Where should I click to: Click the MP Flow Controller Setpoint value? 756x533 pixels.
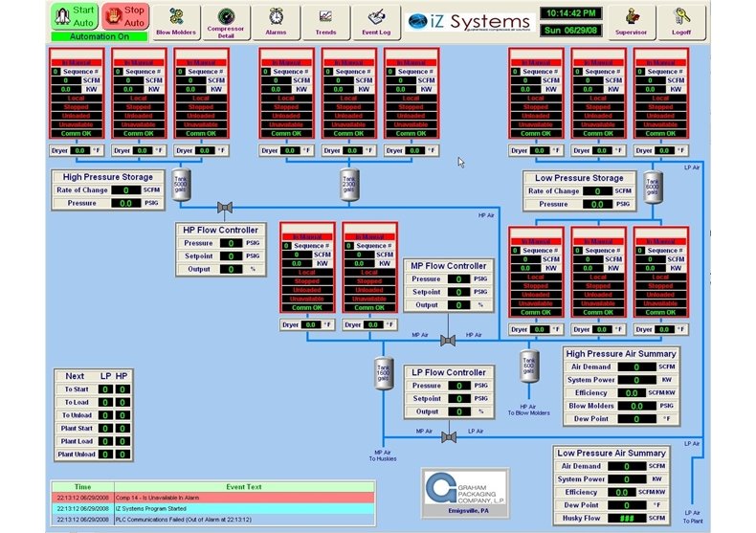coord(458,292)
